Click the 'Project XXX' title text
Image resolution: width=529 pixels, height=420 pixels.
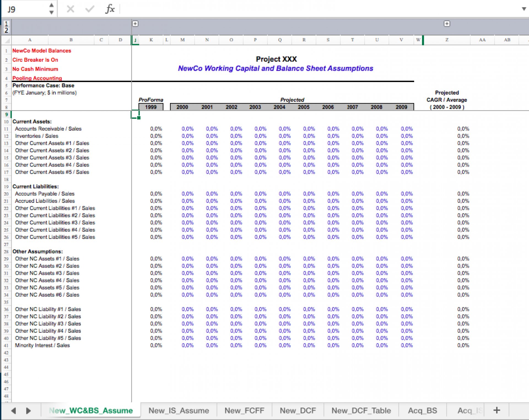coord(276,59)
